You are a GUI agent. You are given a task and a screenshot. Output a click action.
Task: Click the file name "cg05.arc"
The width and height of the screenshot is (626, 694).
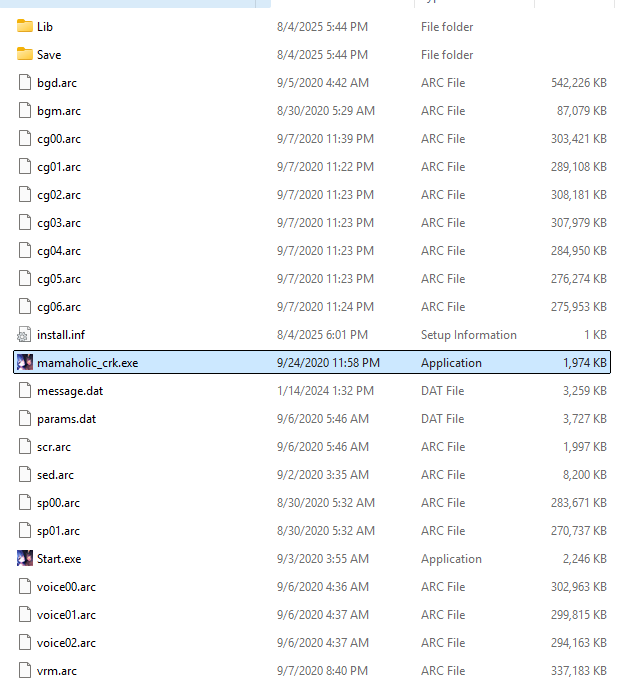tap(59, 279)
